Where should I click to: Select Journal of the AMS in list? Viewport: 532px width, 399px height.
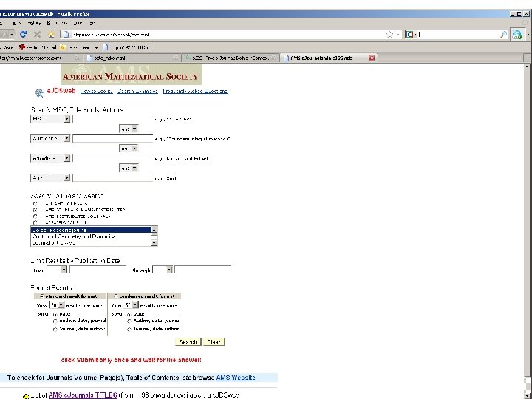(x=91, y=242)
